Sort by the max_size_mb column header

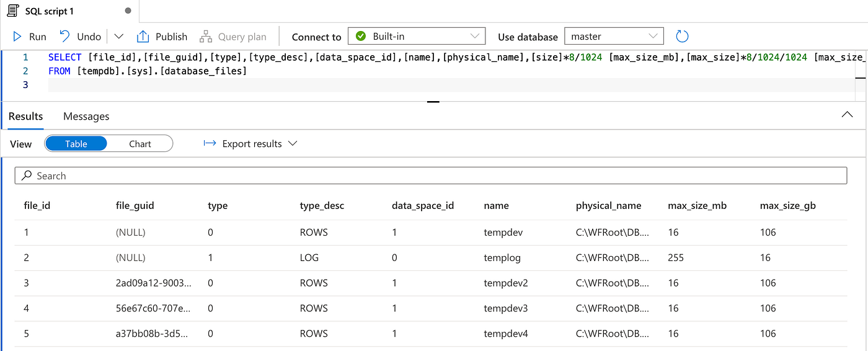697,206
